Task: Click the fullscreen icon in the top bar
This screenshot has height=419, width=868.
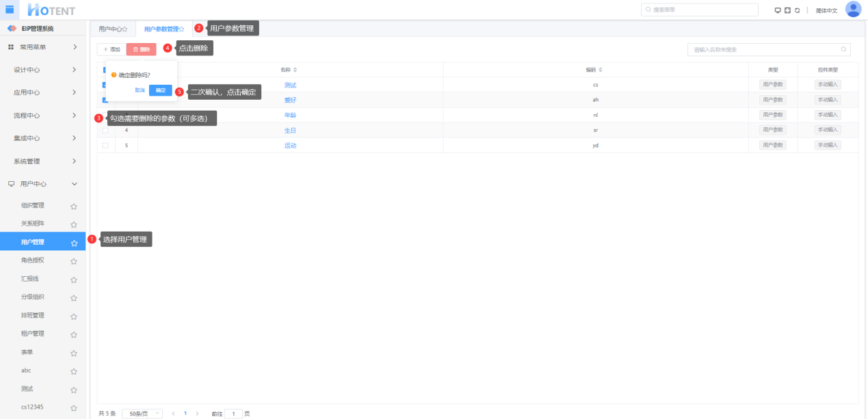Action: pyautogui.click(x=787, y=10)
